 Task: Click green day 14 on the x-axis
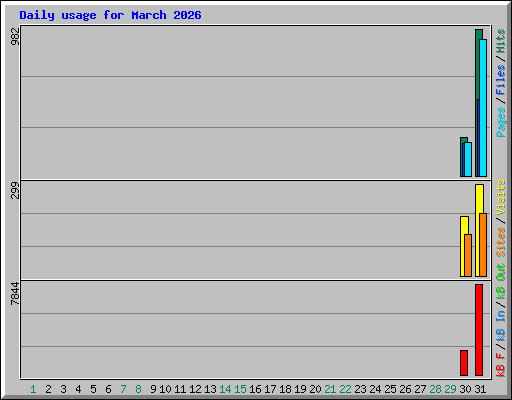point(225,389)
